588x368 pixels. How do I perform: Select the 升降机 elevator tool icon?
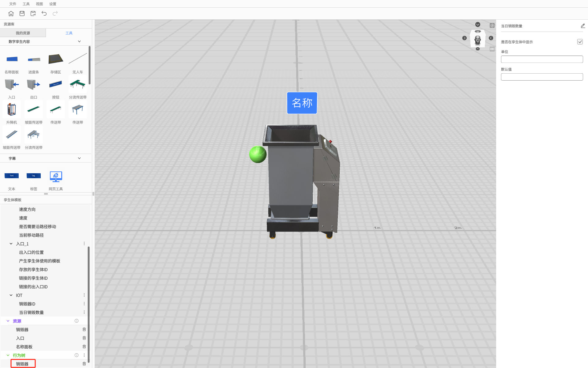pyautogui.click(x=12, y=110)
